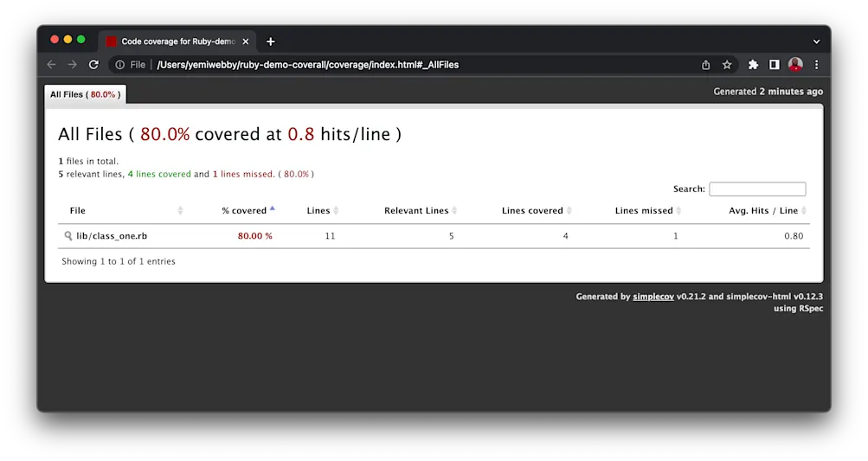Click the 80.00 % coverage cell
The width and height of the screenshot is (868, 461).
255,236
